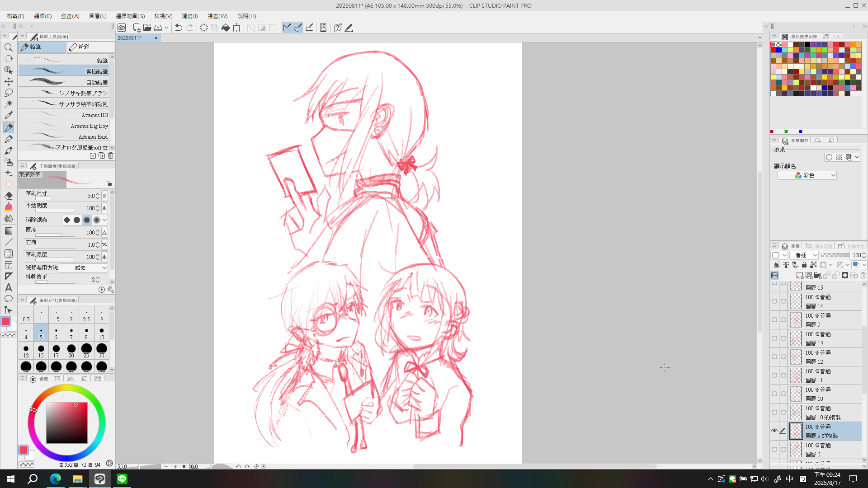Screen dimensions: 868x488
Task: Select the Text tool
Action: coord(9,287)
